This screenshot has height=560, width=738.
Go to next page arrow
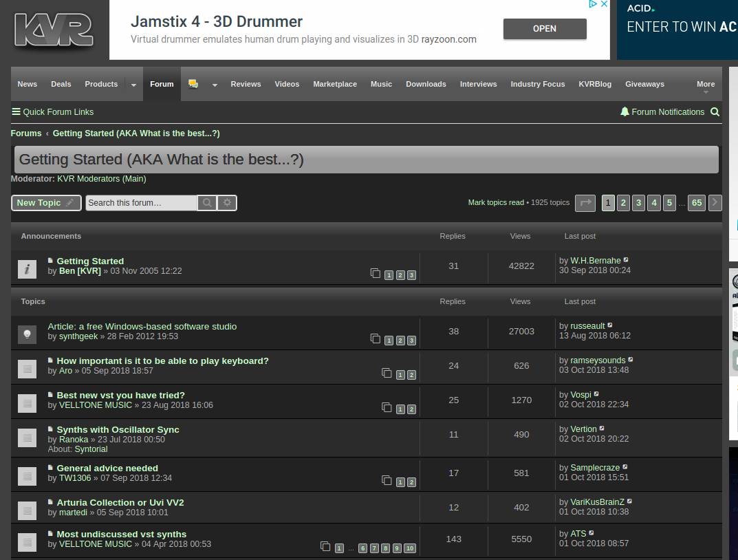click(715, 202)
